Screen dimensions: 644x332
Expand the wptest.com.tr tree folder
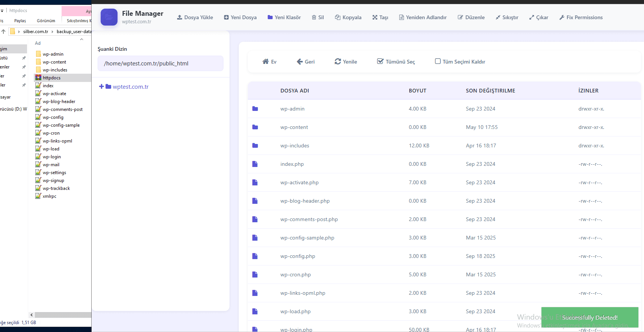[101, 86]
